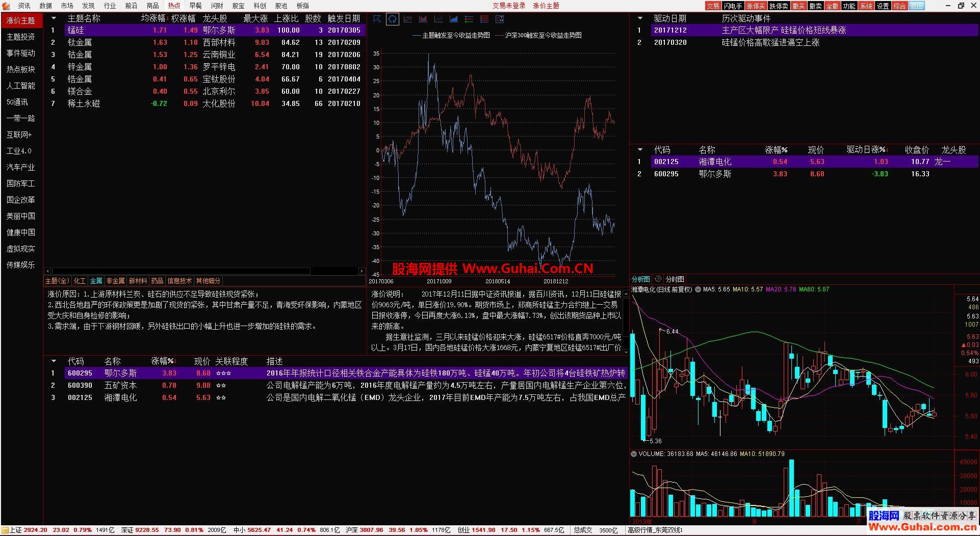
Task: Click the 全撤 button
Action: click(x=832, y=6)
